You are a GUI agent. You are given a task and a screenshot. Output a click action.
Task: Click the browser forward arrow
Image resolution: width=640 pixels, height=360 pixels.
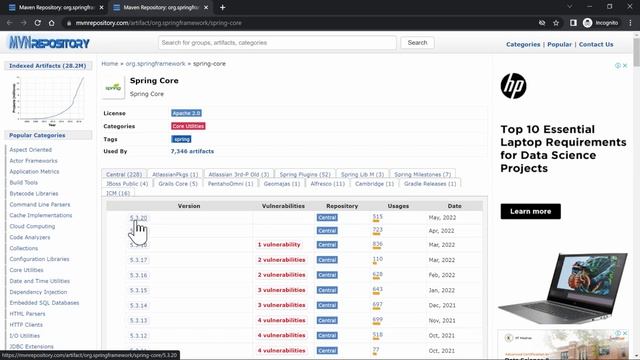[23, 23]
